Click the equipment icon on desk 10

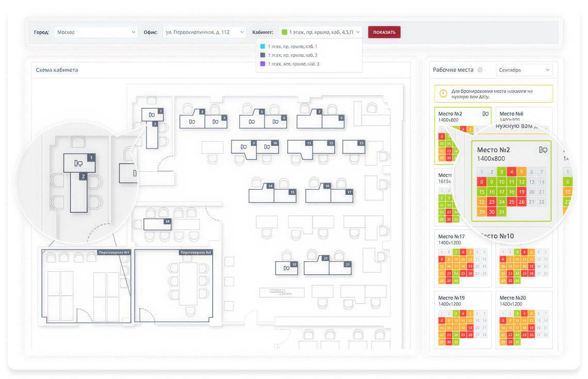click(x=267, y=147)
